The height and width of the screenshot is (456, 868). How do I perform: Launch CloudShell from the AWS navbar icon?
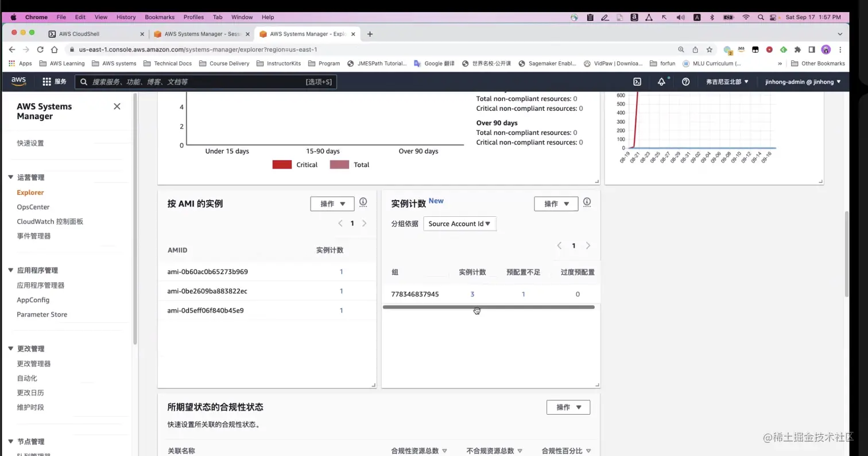(x=637, y=82)
